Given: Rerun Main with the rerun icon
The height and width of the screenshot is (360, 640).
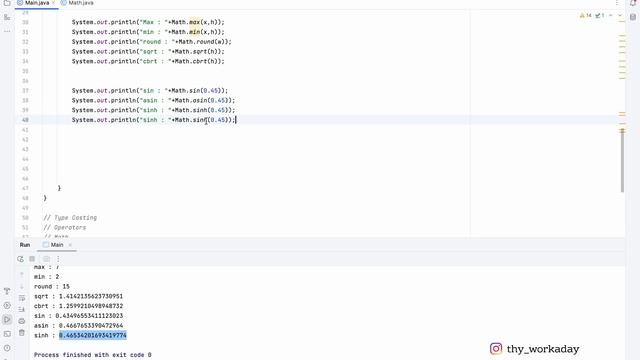Looking at the screenshot, I should [x=20, y=259].
